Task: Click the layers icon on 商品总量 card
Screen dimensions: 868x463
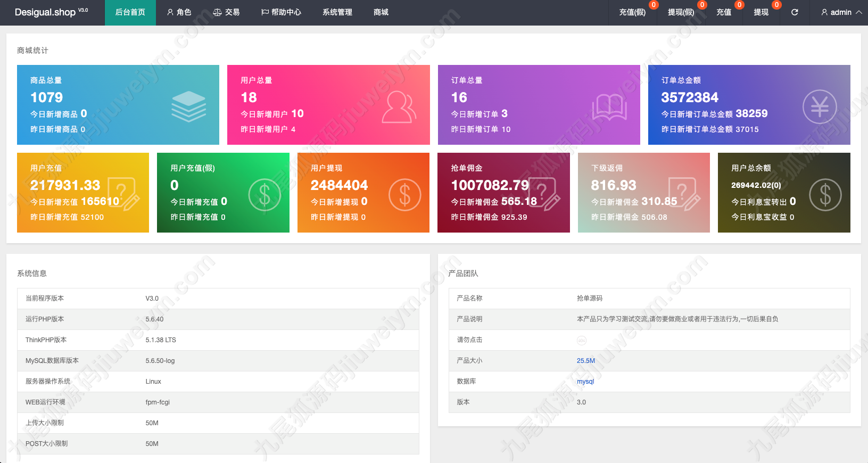Action: (x=188, y=106)
